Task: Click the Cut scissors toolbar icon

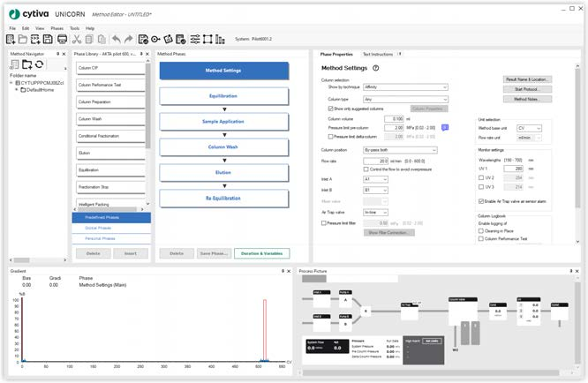Action: pos(77,39)
